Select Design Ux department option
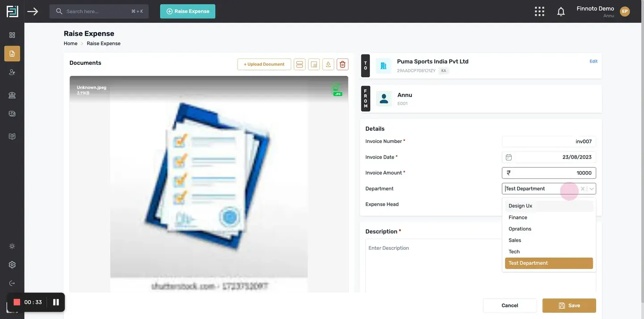 point(549,206)
